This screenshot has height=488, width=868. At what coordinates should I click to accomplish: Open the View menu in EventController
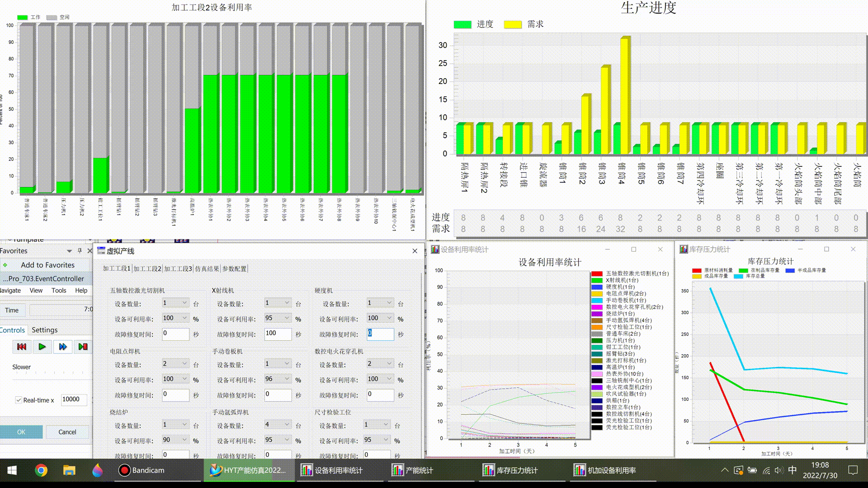click(36, 291)
